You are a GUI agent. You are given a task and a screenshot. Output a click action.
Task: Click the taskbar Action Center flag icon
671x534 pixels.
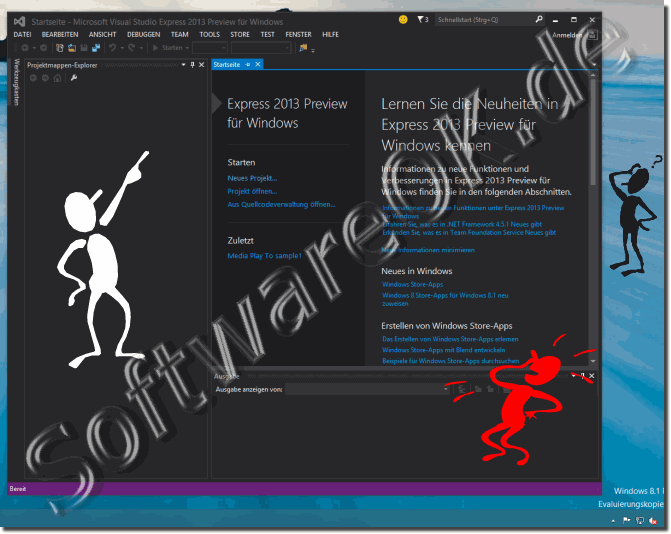(x=626, y=521)
